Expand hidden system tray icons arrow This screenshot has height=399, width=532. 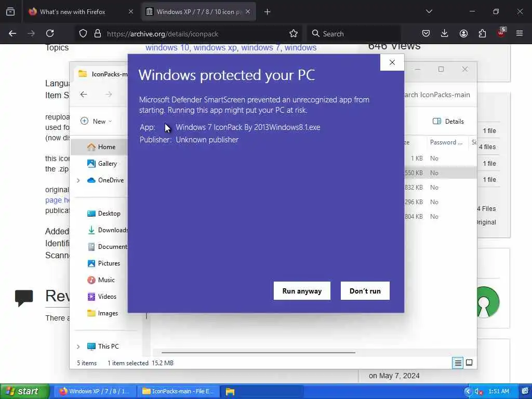[x=468, y=392]
